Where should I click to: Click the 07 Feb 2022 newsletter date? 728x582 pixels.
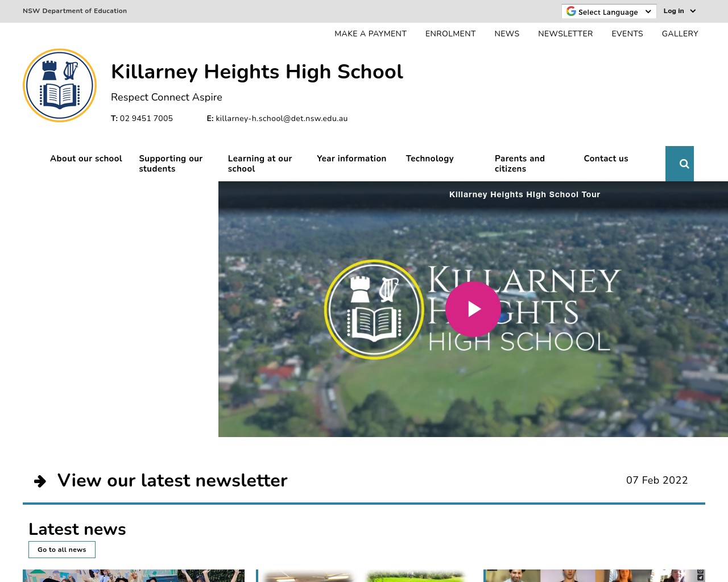[657, 480]
